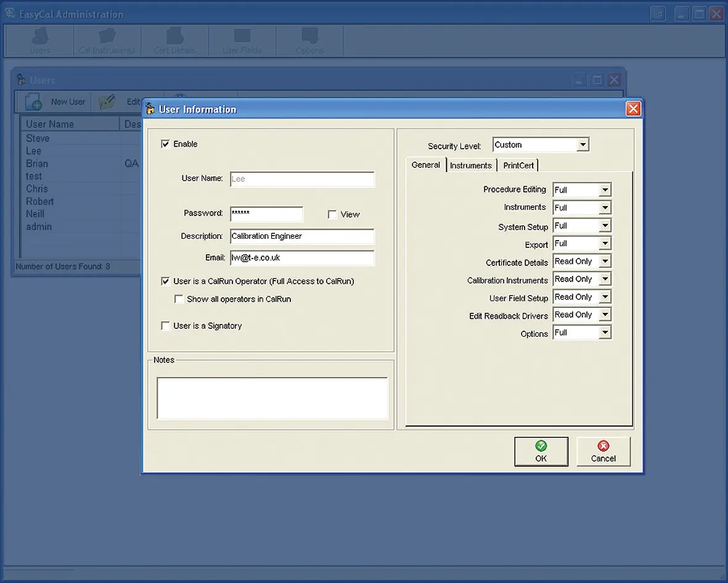Open the Users toolbar icon
Screen dimensions: 728x583
click(x=39, y=40)
